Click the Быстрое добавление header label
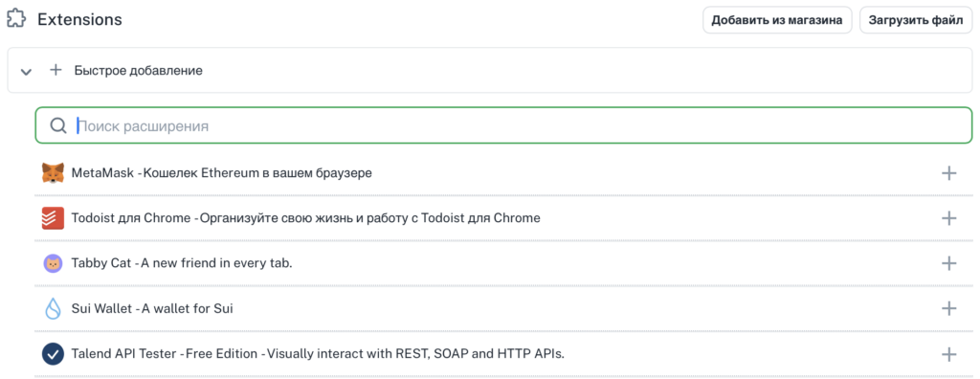The height and width of the screenshot is (379, 980). tap(138, 71)
